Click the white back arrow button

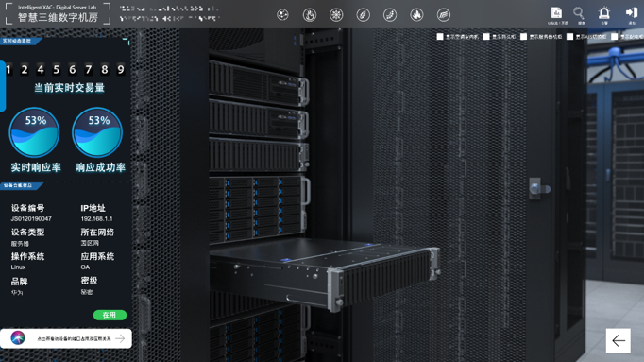click(x=619, y=340)
